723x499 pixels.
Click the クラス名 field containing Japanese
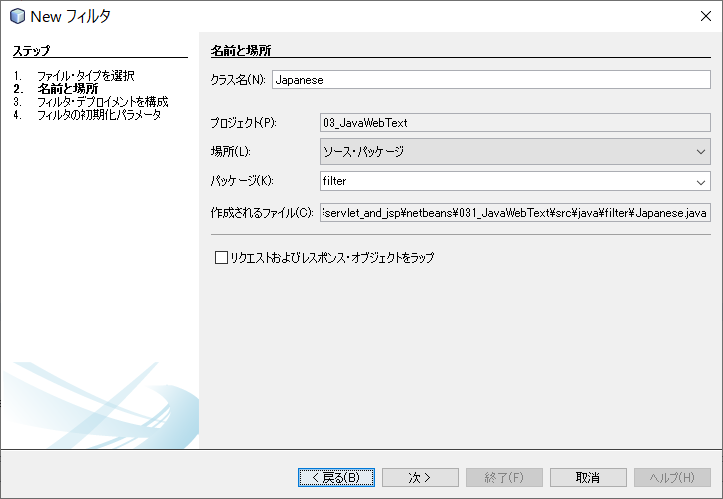(491, 80)
